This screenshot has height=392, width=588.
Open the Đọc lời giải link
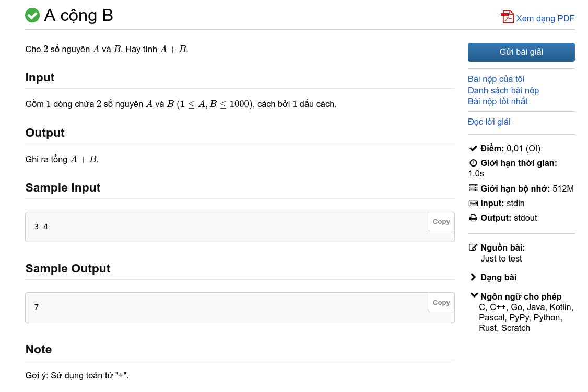click(489, 122)
